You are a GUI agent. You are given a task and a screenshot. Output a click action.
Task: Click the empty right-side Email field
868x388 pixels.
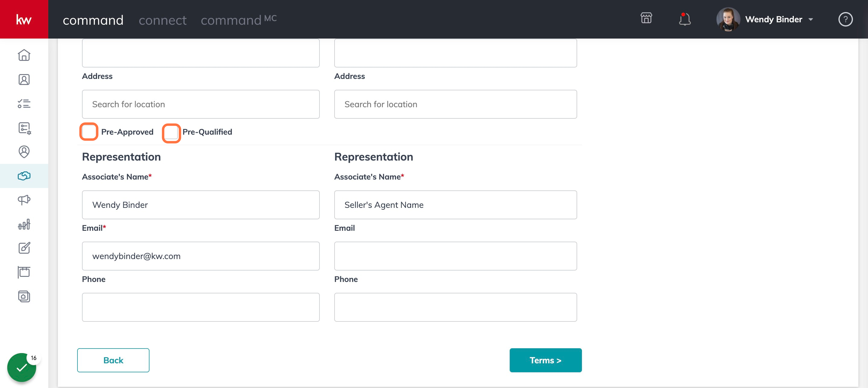tap(456, 256)
